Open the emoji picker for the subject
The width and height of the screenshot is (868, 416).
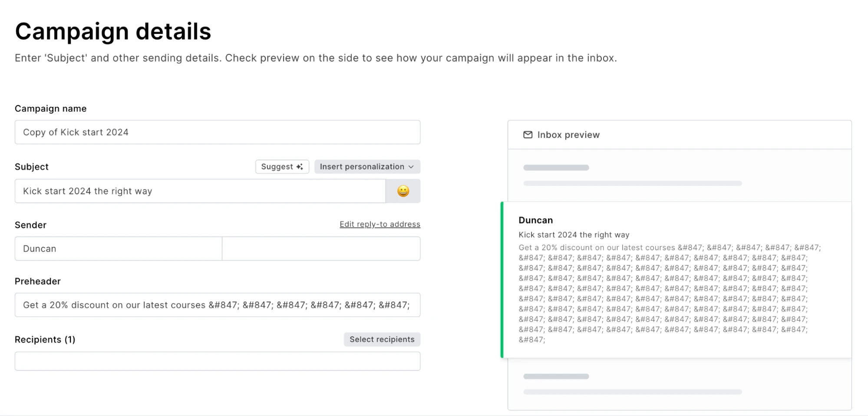pos(403,191)
